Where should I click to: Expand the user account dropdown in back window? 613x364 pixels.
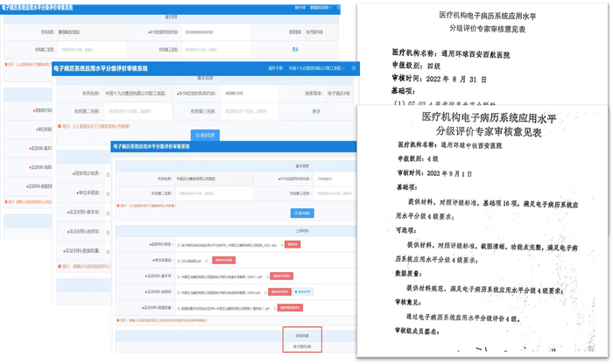tap(321, 7)
